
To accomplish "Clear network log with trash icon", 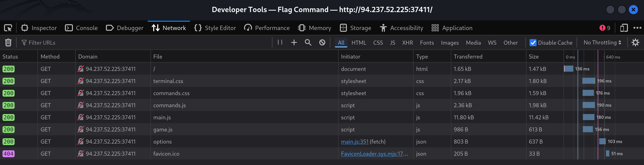I will pos(8,42).
